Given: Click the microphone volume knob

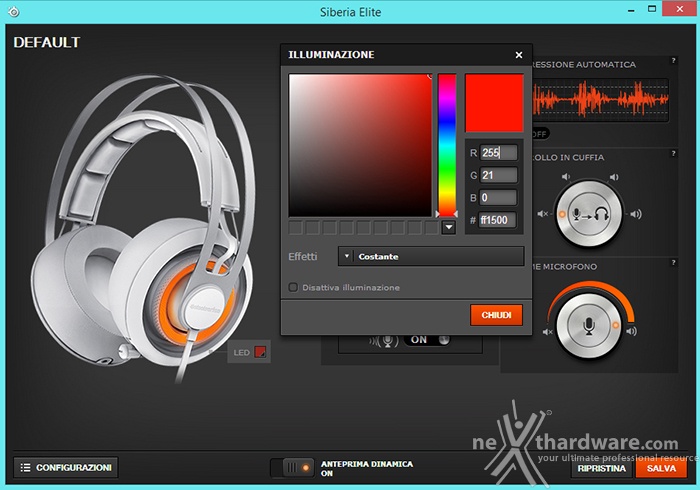Looking at the screenshot, I should [x=588, y=325].
